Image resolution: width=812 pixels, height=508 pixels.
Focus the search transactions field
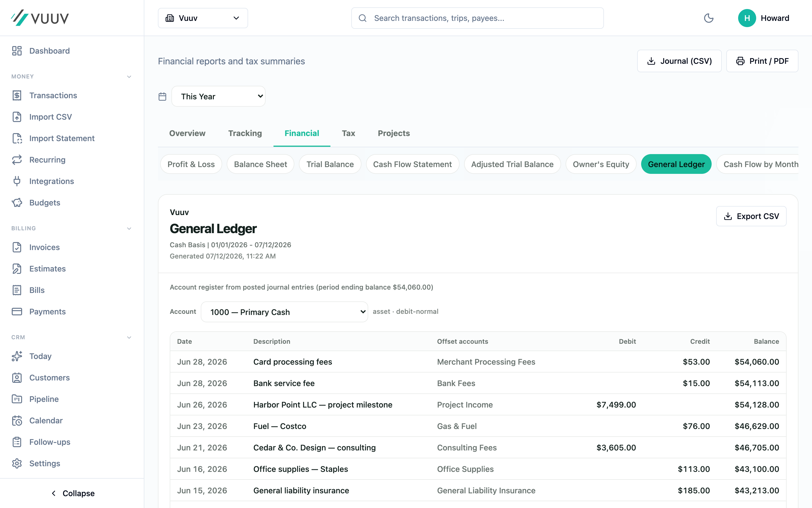coord(477,18)
